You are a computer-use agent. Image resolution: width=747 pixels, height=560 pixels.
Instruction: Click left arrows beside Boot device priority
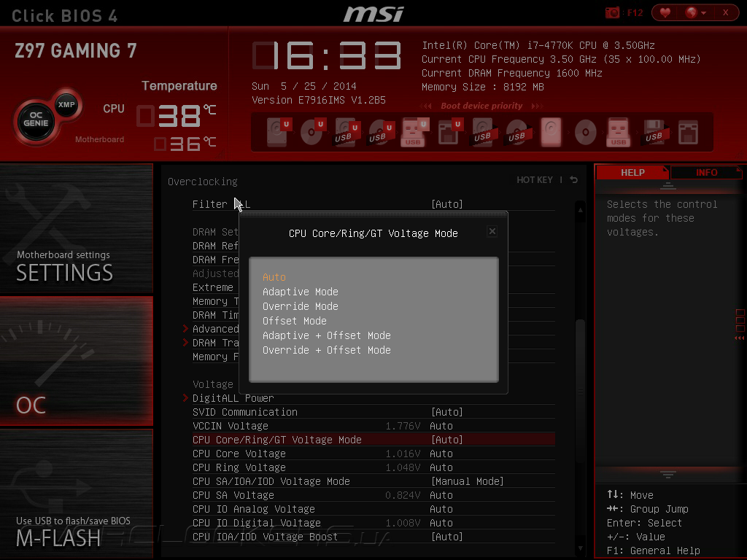tap(426, 106)
